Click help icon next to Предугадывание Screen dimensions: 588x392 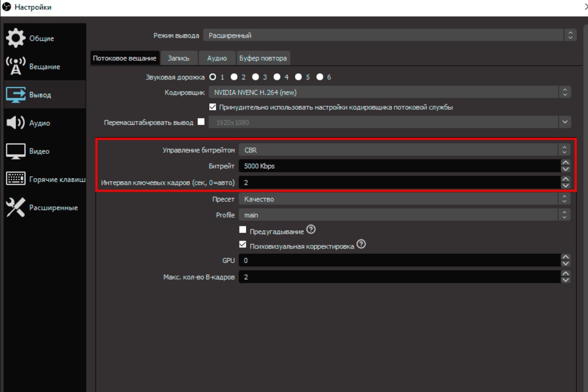[311, 229]
